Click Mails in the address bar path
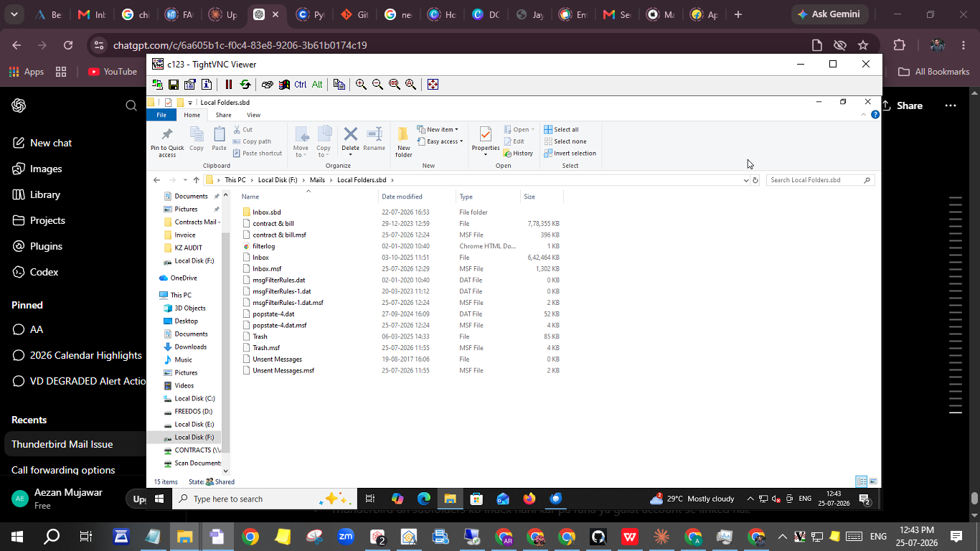This screenshot has width=980, height=551. 317,180
